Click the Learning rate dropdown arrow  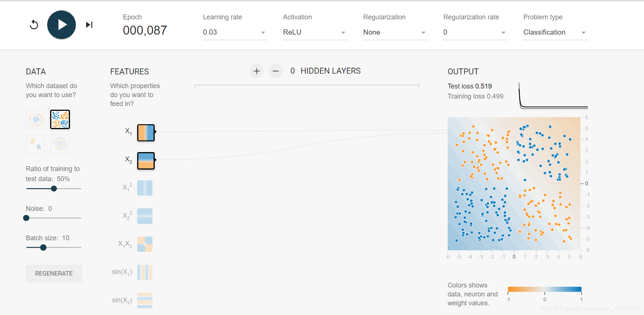click(x=263, y=33)
